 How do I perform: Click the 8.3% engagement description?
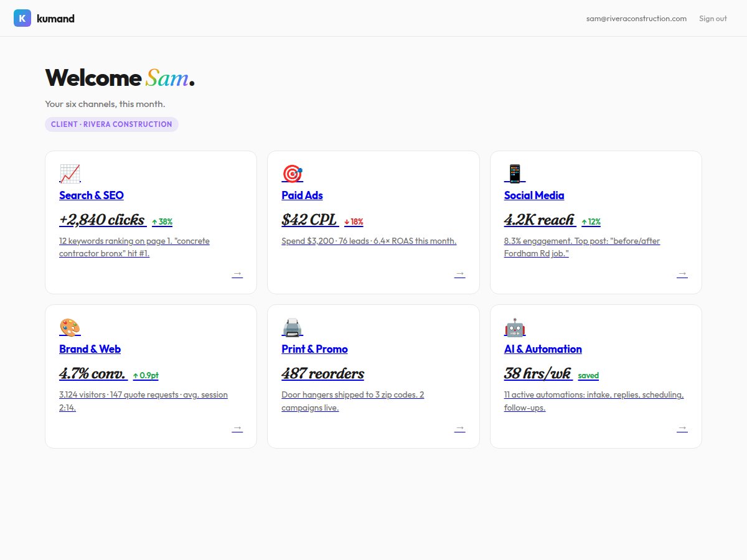[x=582, y=247]
